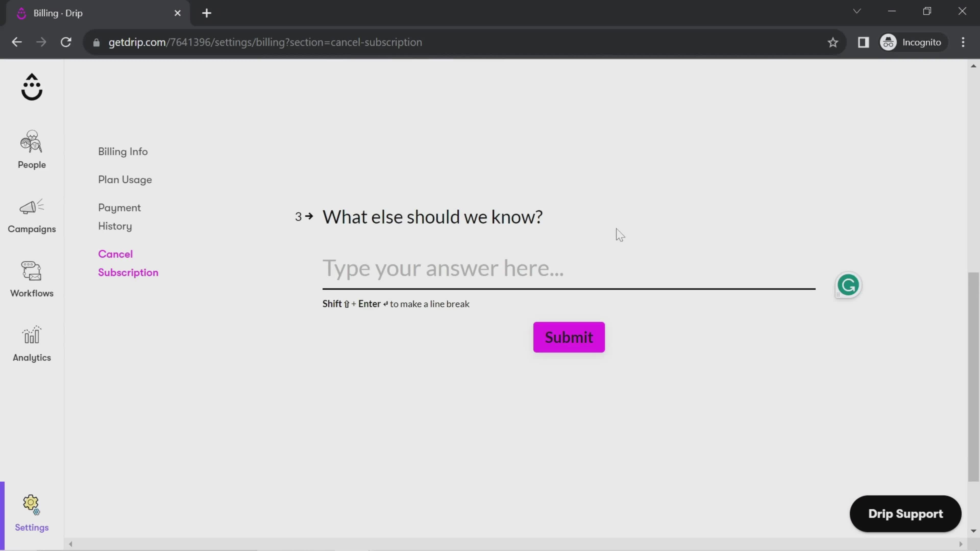Click the browser menu kebab icon
980x551 pixels.
point(968,42)
